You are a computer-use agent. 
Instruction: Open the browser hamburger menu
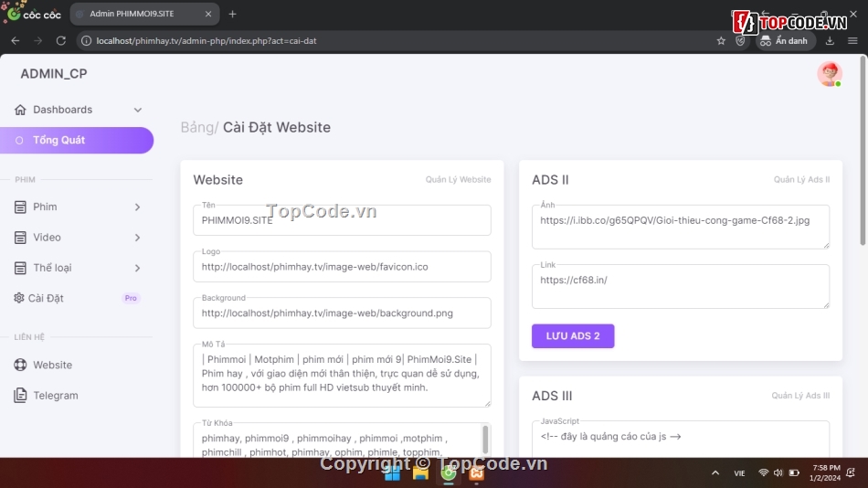point(852,41)
